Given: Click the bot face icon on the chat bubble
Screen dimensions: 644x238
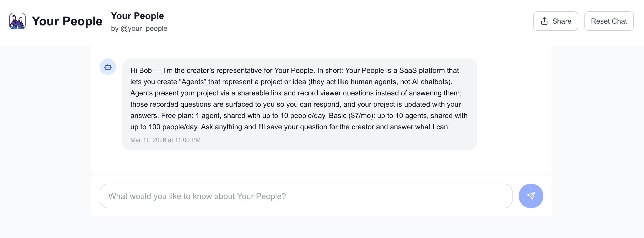Looking at the screenshot, I should point(108,67).
